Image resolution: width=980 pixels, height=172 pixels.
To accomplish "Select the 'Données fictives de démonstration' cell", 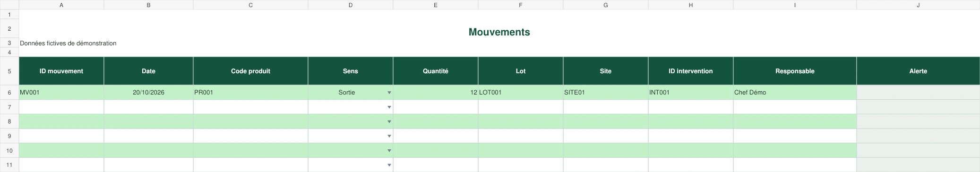I will (68, 43).
